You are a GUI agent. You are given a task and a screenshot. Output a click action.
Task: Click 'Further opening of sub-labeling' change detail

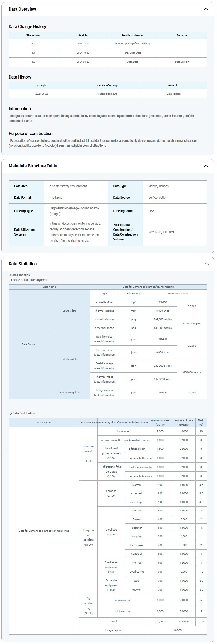[132, 44]
